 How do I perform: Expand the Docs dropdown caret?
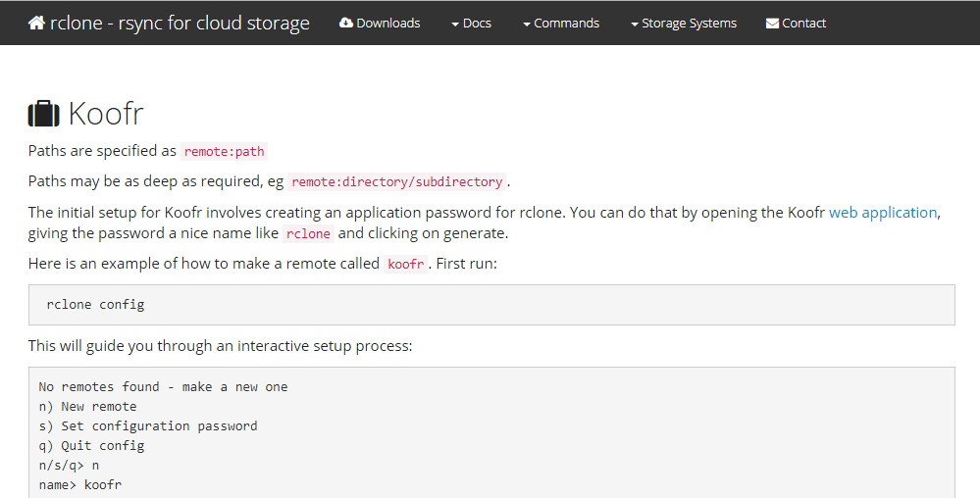pyautogui.click(x=455, y=25)
